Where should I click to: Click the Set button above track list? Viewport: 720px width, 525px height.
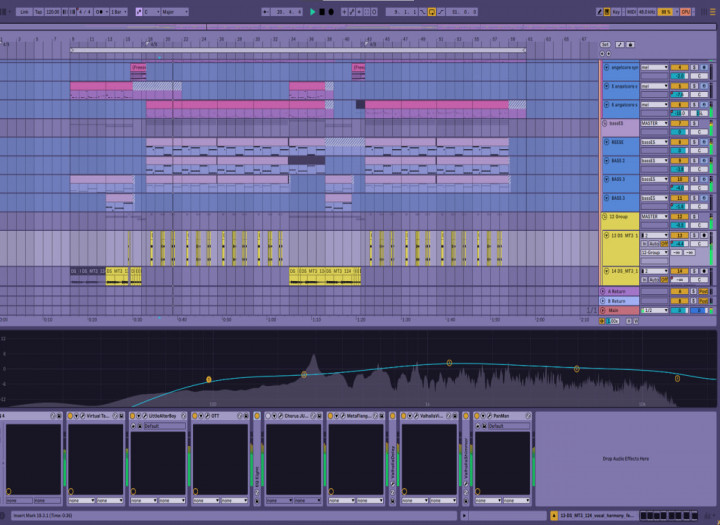(x=606, y=44)
